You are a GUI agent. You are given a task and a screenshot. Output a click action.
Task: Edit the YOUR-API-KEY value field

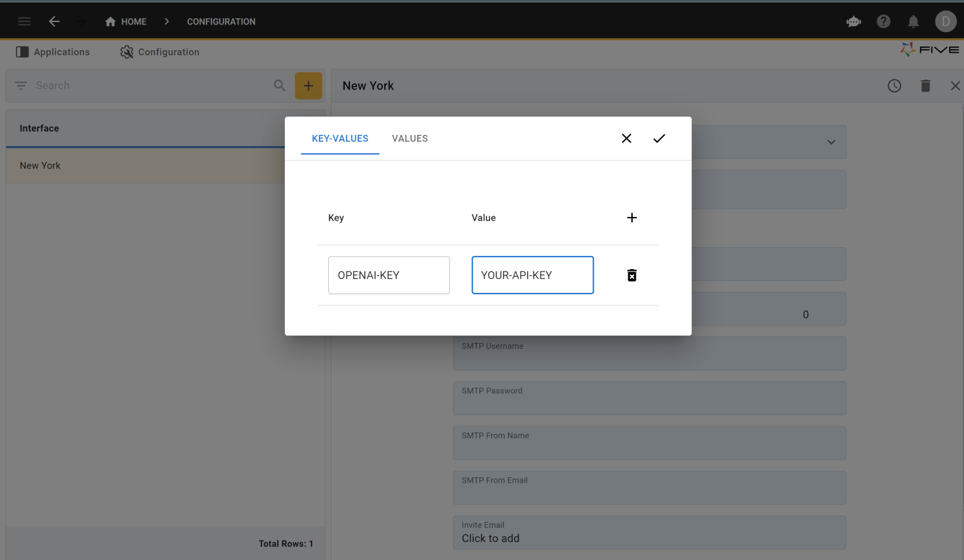click(533, 275)
